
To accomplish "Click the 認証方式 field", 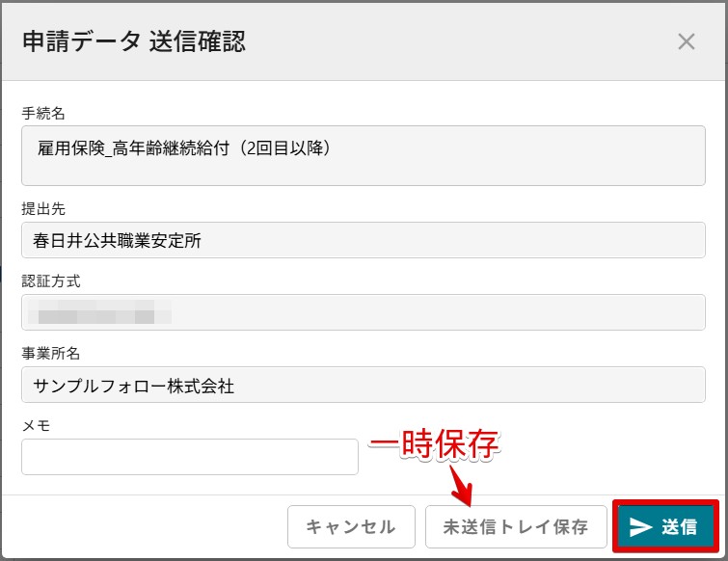I will click(x=364, y=312).
